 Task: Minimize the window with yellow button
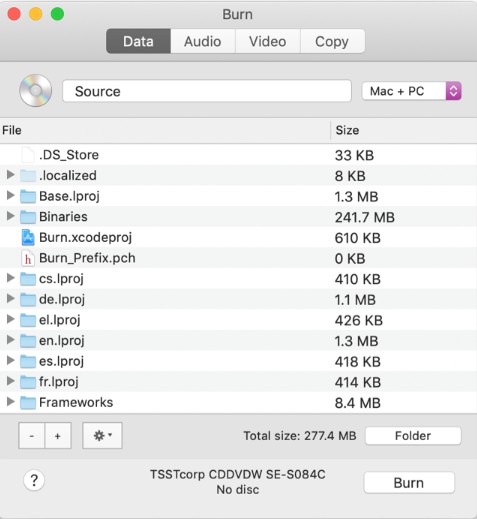coord(36,14)
